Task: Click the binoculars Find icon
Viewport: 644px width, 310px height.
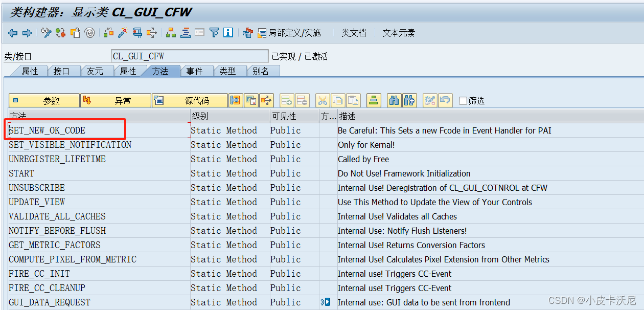Action: click(x=394, y=100)
